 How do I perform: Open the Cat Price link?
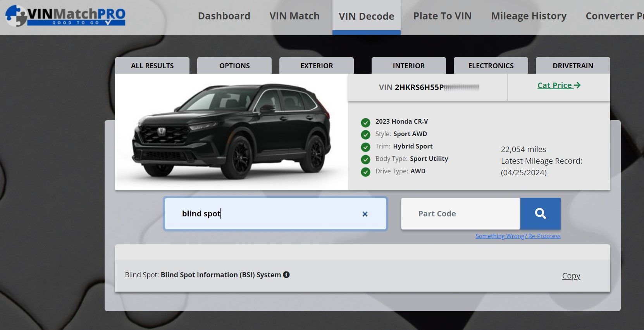[x=559, y=85]
